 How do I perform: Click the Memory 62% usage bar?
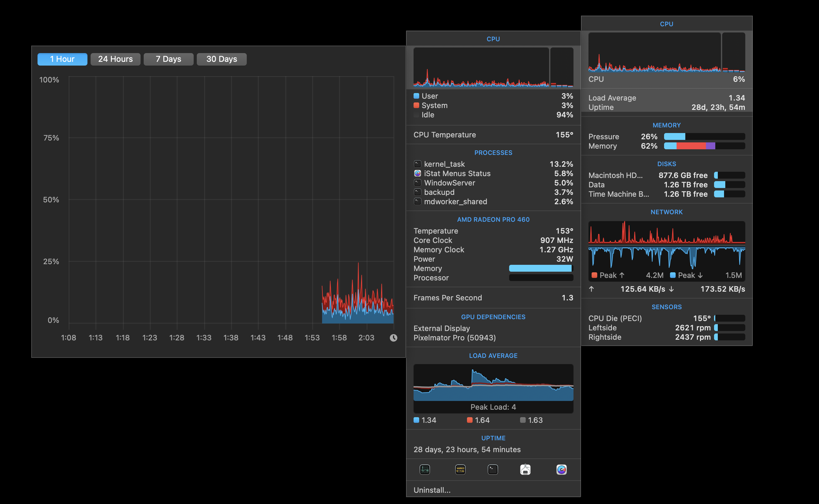[x=704, y=146]
